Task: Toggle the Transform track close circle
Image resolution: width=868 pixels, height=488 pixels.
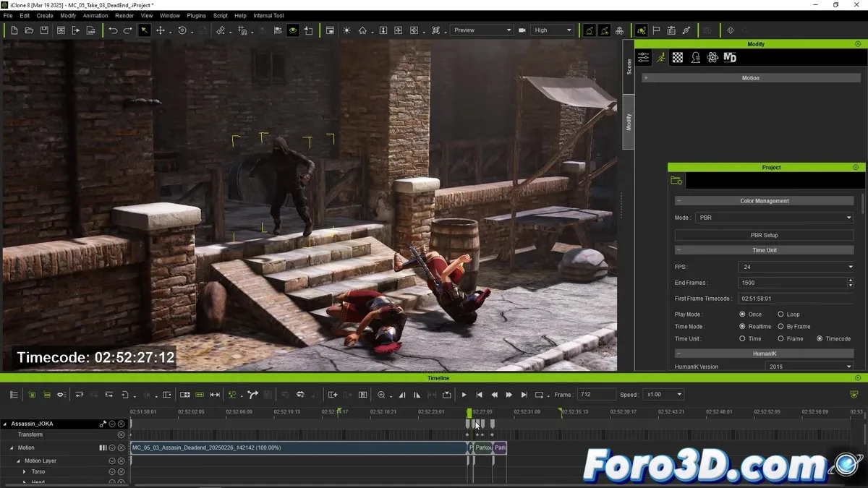Action: pos(121,435)
